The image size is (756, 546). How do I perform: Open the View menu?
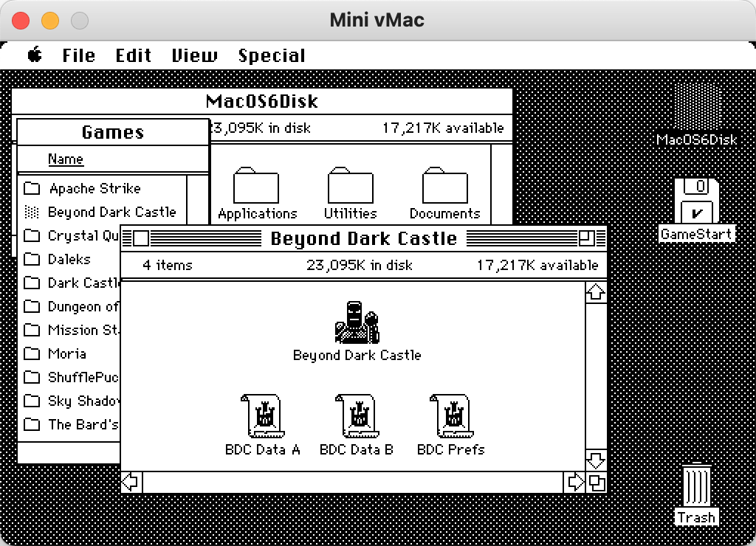194,55
